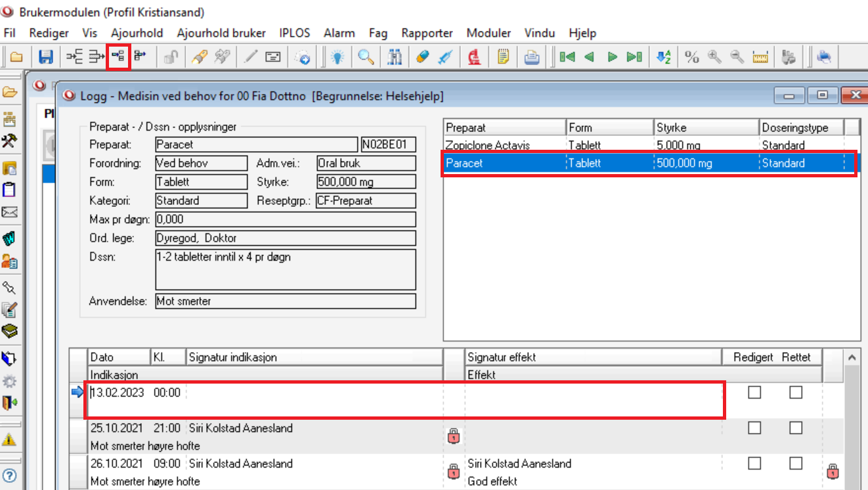Click the A-Z sort toolbar icon

664,57
